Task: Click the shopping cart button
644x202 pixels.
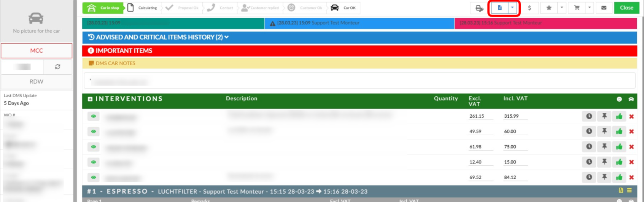Action: coord(577,8)
